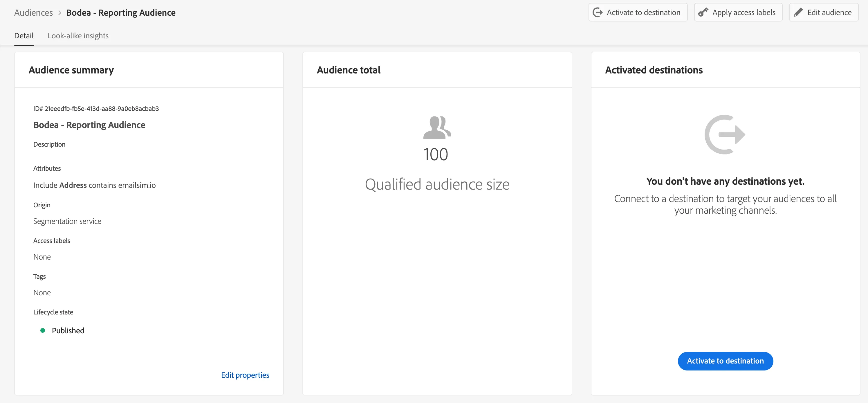Click the Activate to destination arrow icon in header
This screenshot has width=868, height=403.
(x=598, y=12)
